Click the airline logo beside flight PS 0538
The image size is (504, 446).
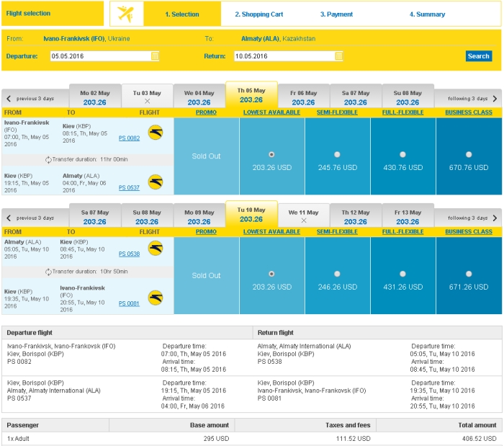pos(156,249)
